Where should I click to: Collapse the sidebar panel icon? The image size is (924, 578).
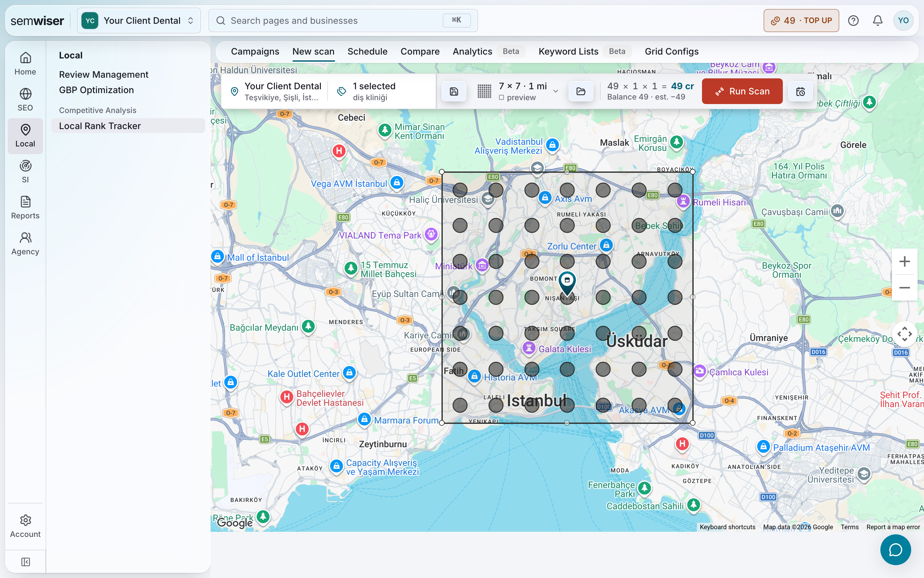pyautogui.click(x=26, y=562)
